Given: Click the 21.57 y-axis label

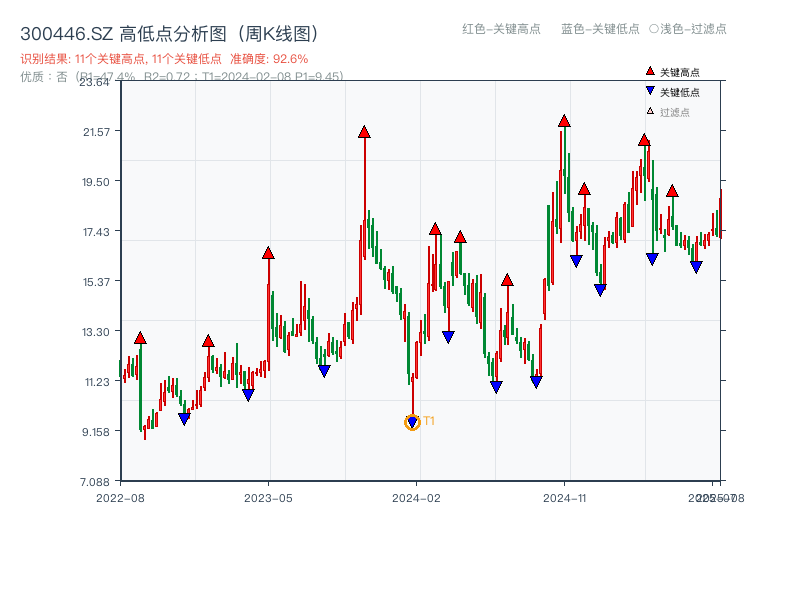Looking at the screenshot, I should coord(96,132).
